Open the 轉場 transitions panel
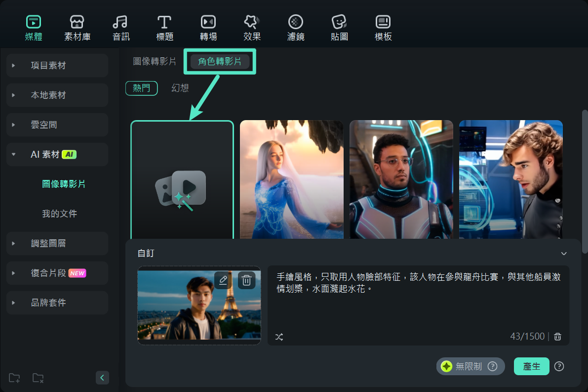588x392 pixels. coord(208,28)
